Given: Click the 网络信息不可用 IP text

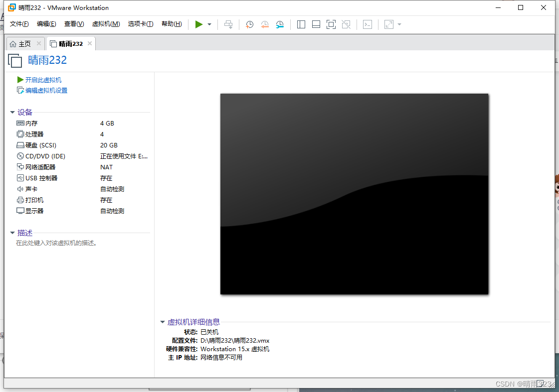Looking at the screenshot, I should click(x=221, y=358).
